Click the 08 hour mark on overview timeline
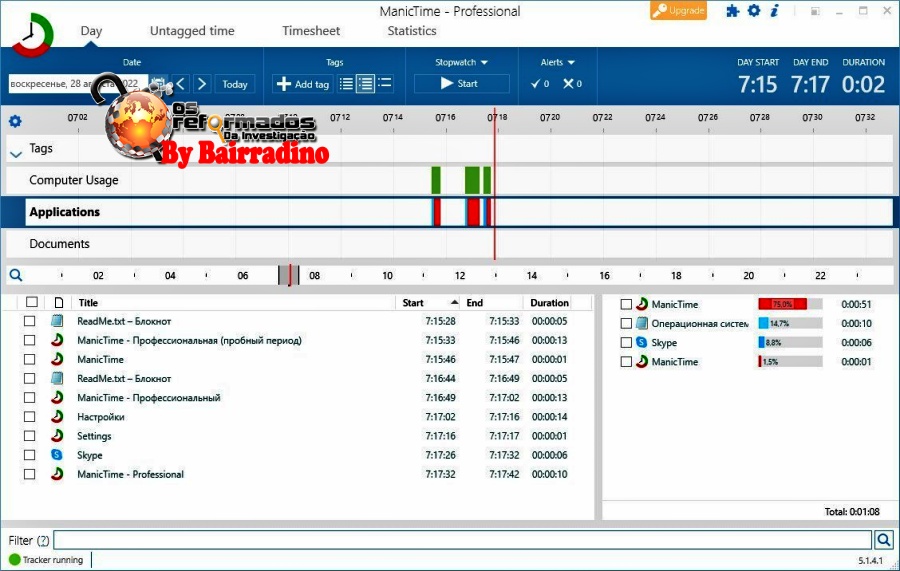The height and width of the screenshot is (571, 900). (x=315, y=275)
